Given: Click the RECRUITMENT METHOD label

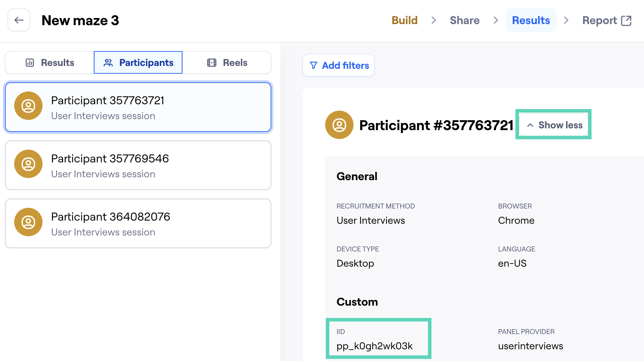Looking at the screenshot, I should point(375,206).
